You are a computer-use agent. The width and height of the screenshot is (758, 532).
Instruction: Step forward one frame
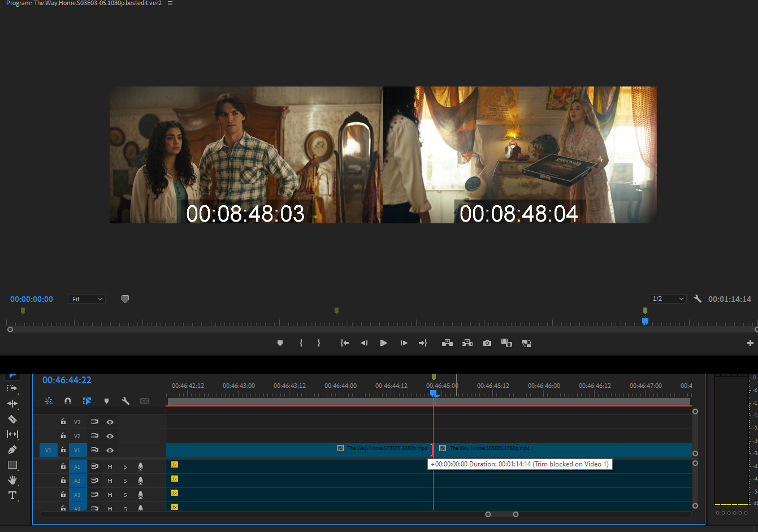(x=404, y=343)
